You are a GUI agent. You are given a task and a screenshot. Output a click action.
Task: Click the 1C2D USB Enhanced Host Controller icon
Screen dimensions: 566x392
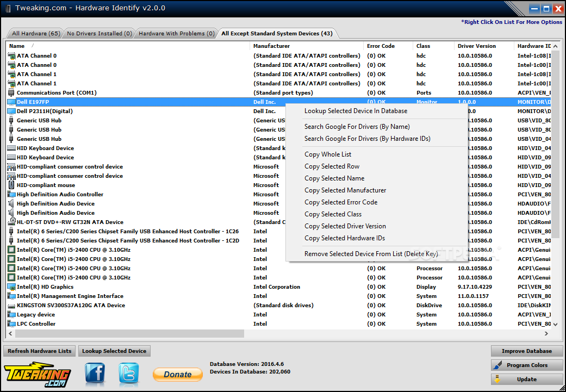click(x=11, y=241)
